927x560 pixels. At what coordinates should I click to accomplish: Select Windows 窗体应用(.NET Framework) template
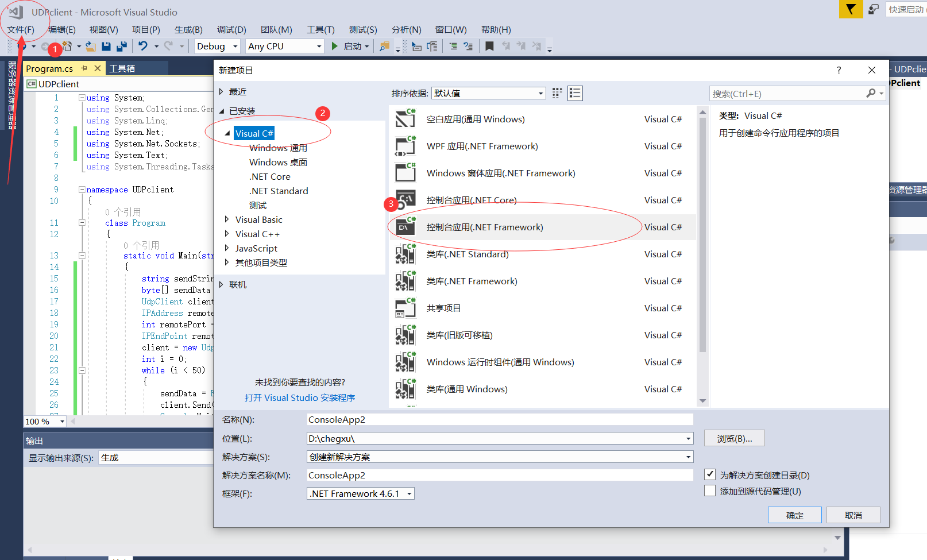(542, 173)
